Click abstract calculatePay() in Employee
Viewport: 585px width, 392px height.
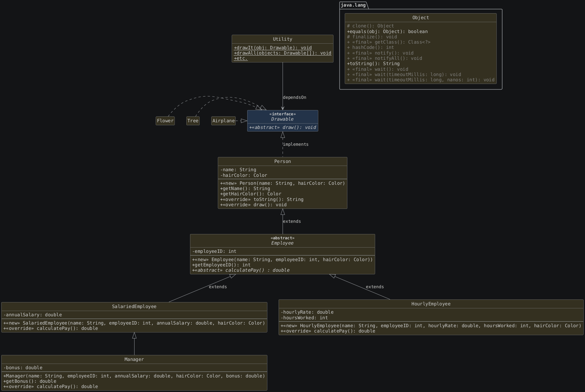click(241, 270)
